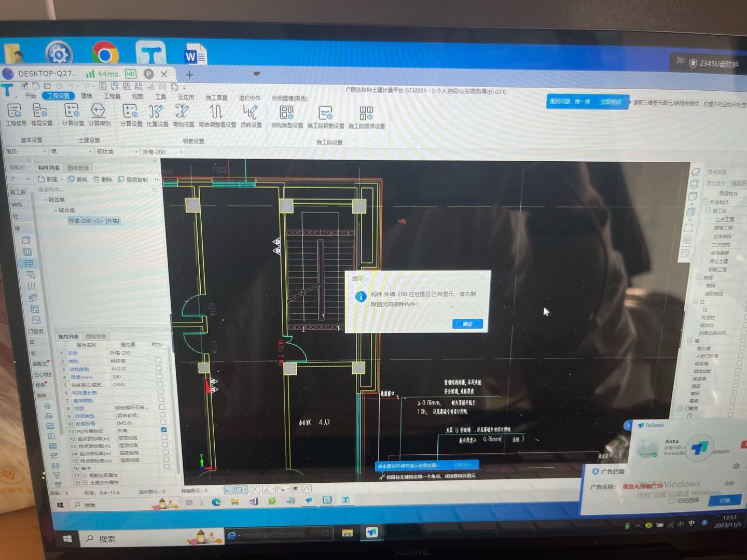Open the 结构类型设置 tool
The width and height of the screenshot is (747, 560).
point(287,117)
